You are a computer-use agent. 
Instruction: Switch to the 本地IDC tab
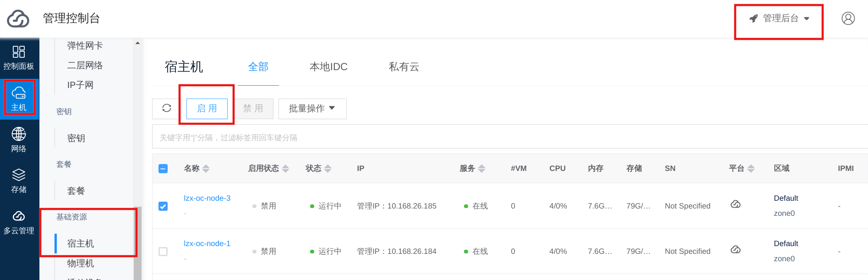pos(328,67)
